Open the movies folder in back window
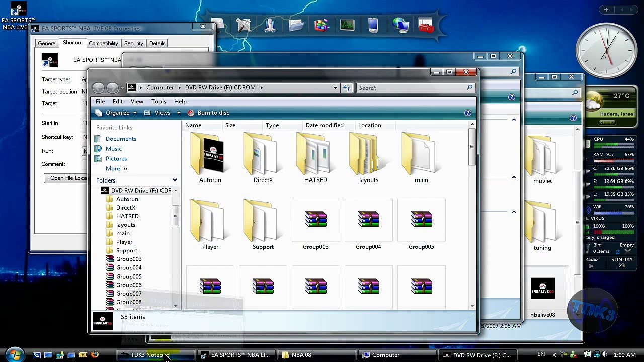Screen dimensions: 644x362 click(x=542, y=156)
